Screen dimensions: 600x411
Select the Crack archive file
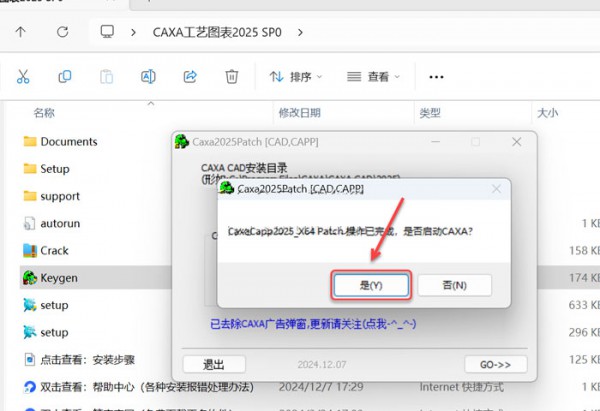point(46,251)
